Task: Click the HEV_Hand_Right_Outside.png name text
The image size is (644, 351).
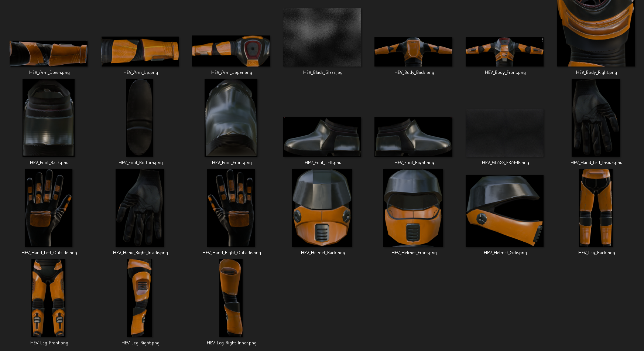Action: 232,253
